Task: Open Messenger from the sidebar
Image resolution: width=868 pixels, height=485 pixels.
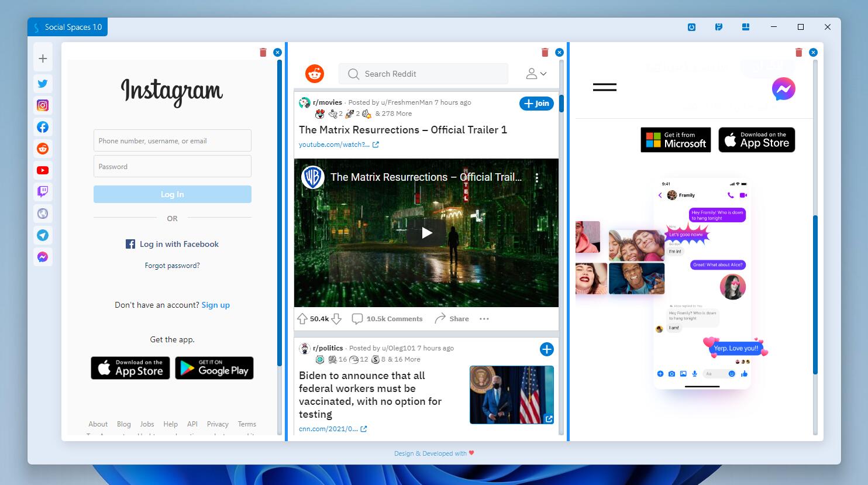Action: coord(43,257)
